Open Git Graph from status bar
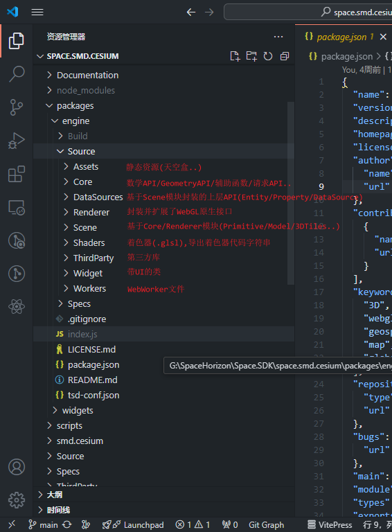The image size is (392, 532). [x=266, y=525]
